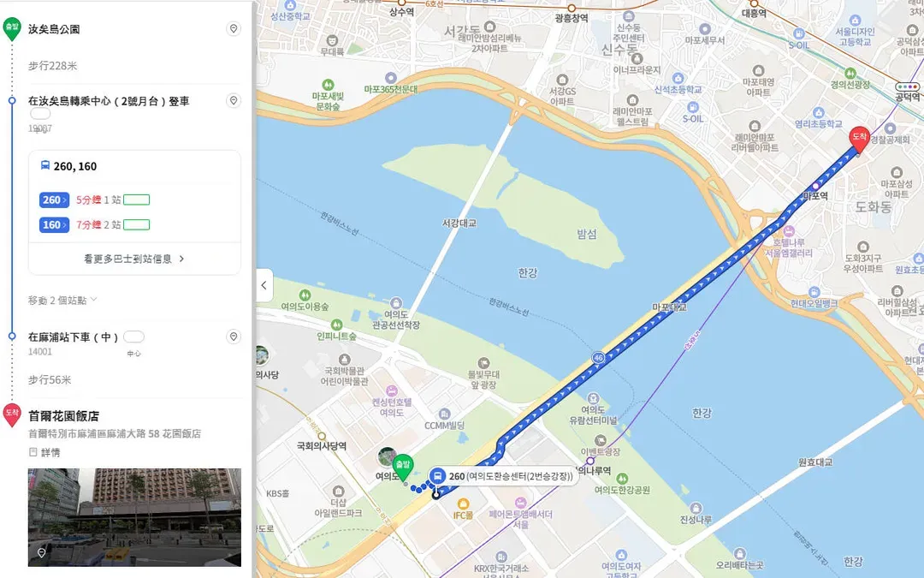Open street view photo of Seoul Garden Hotel
The image size is (924, 578).
(x=134, y=517)
